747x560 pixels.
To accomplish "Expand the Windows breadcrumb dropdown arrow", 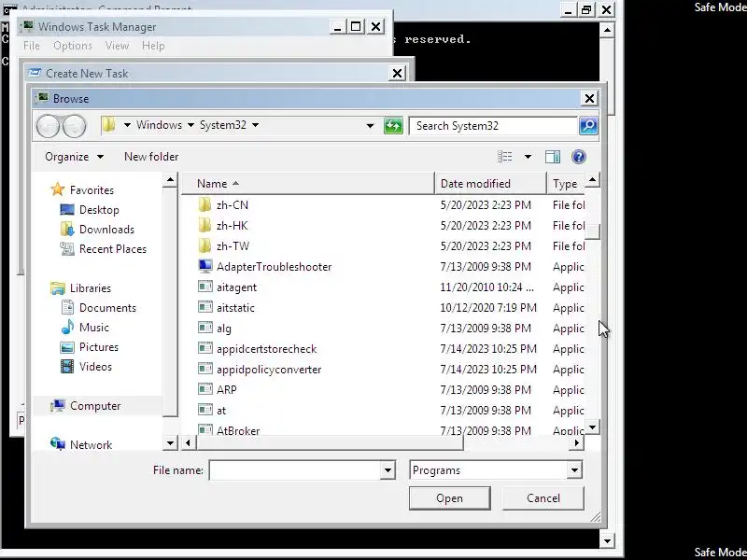I will (190, 125).
